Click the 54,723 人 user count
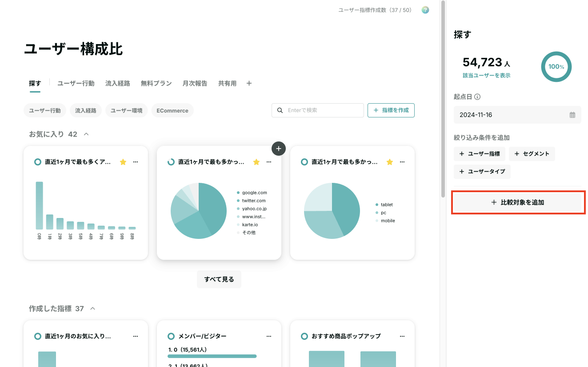 click(486, 62)
